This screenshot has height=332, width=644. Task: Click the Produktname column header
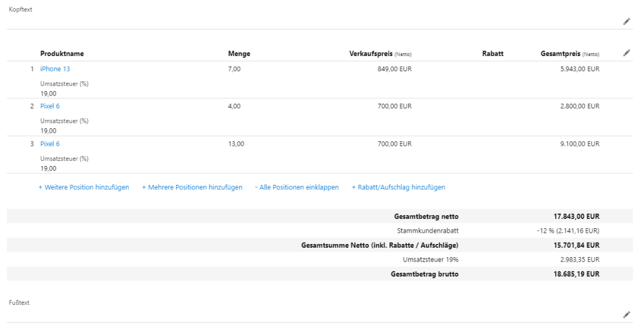click(x=62, y=54)
